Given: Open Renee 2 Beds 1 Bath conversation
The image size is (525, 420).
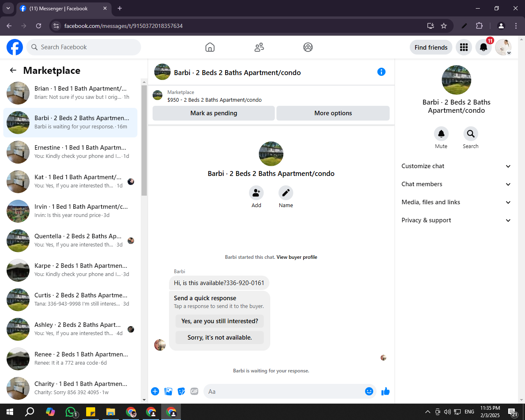Looking at the screenshot, I should [x=71, y=359].
